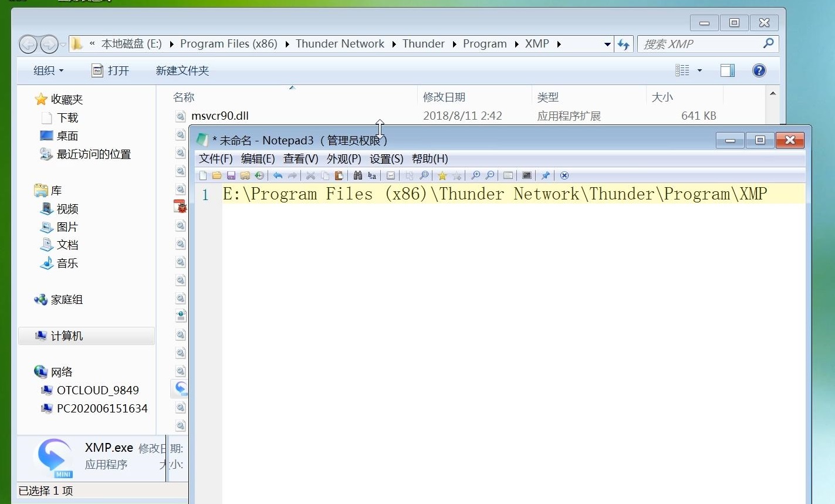The width and height of the screenshot is (835, 504).
Task: Click the Redo arrow in Notepad3 toolbar
Action: (292, 175)
